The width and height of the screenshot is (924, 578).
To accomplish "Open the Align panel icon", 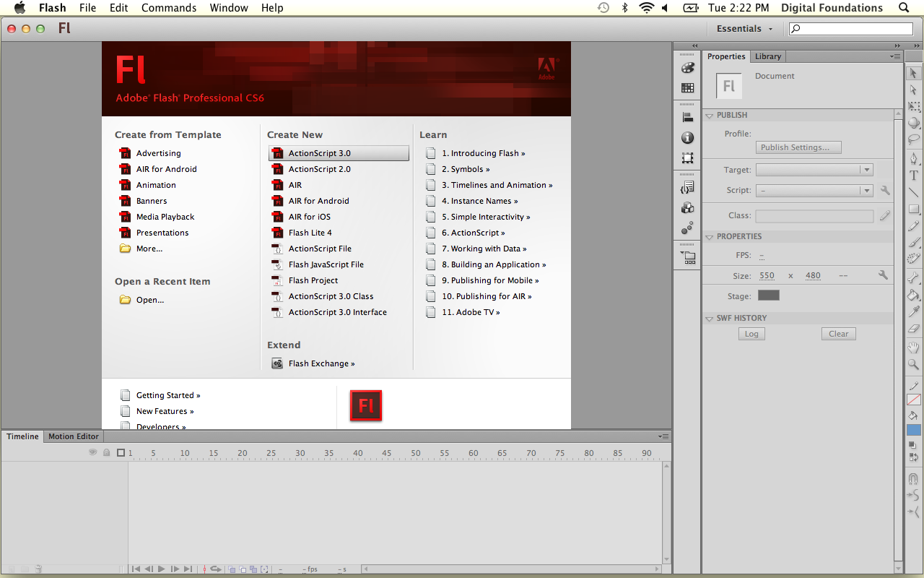I will [687, 118].
